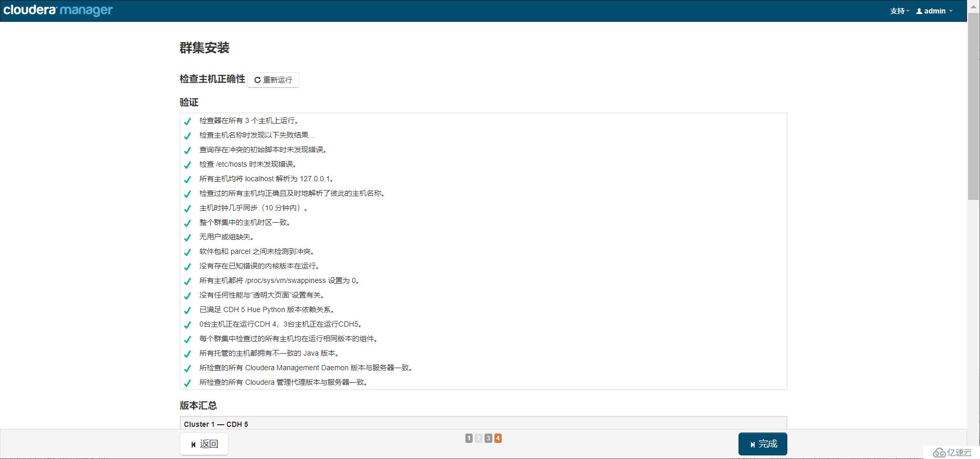Click checkmark beside 检查主机名称时发现以下失败结果
This screenshot has width=980, height=459.
point(187,136)
